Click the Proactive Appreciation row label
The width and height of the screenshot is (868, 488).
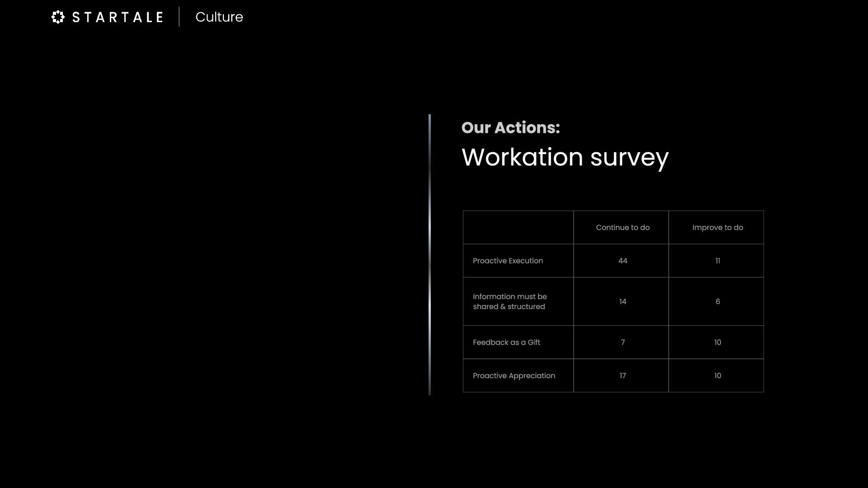pos(514,376)
